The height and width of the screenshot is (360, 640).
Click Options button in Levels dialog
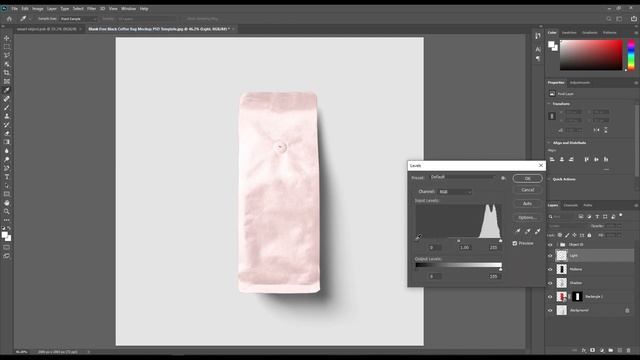point(527,217)
